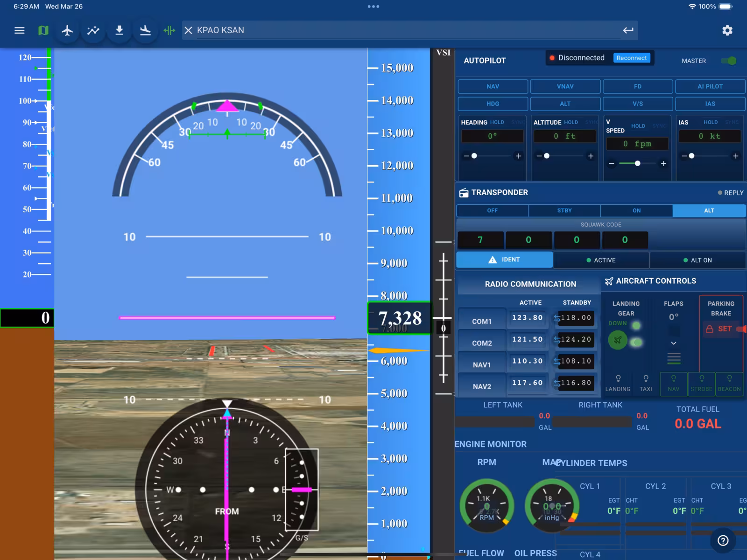Open the route graph icon
The height and width of the screenshot is (560, 747).
click(93, 30)
